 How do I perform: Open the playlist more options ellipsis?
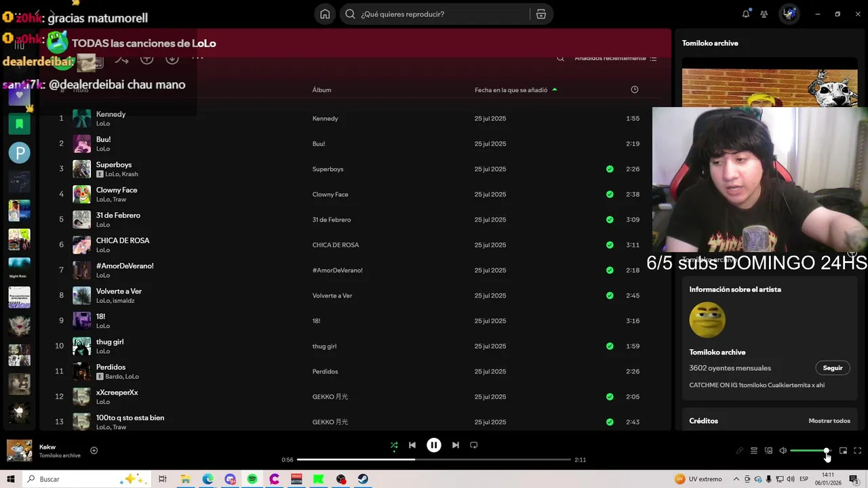pos(197,58)
